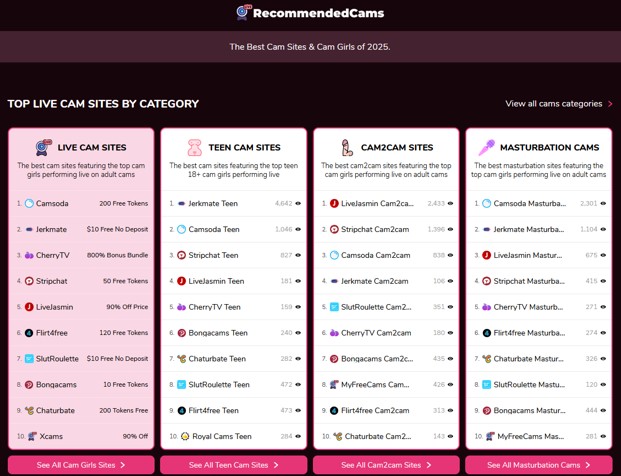This screenshot has height=476, width=621.
Task: Click the Stripchat Cam2cam row icon
Action: (334, 229)
